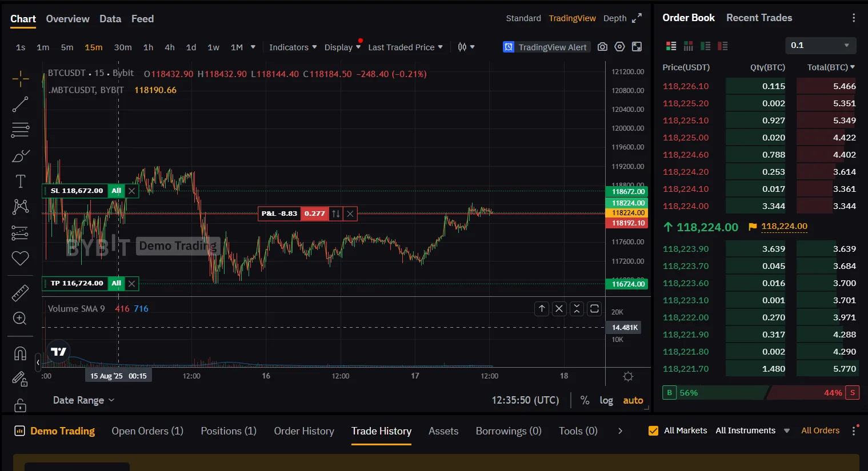Switch to the Data tab
Image resolution: width=868 pixels, height=471 pixels.
110,19
